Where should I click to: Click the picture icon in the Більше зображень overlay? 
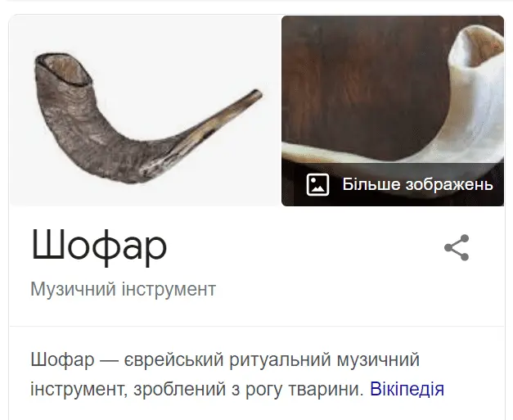[x=317, y=185]
